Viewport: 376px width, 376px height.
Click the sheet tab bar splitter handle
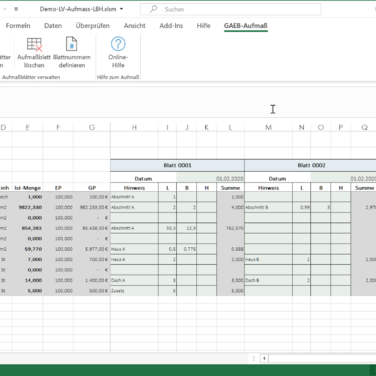254,359
